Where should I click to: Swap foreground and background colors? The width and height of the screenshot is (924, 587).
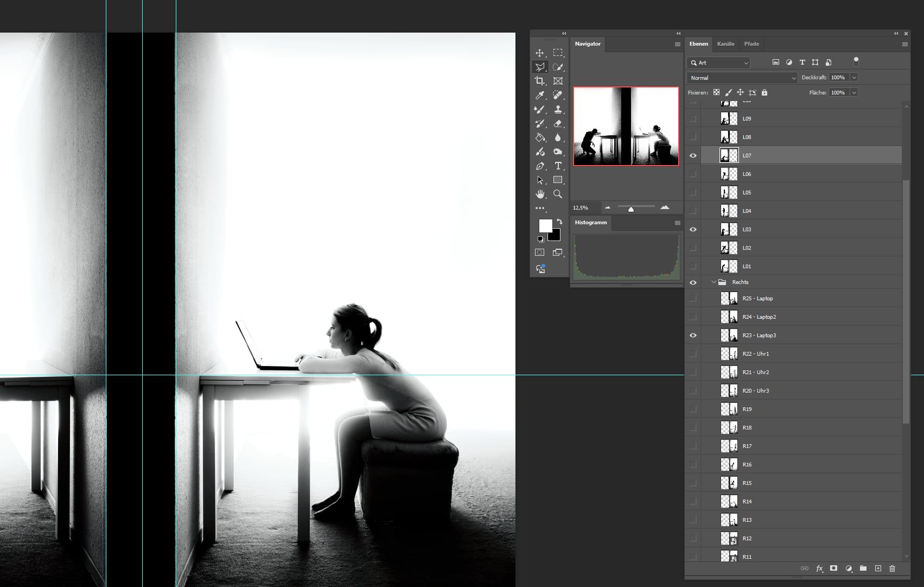click(559, 222)
